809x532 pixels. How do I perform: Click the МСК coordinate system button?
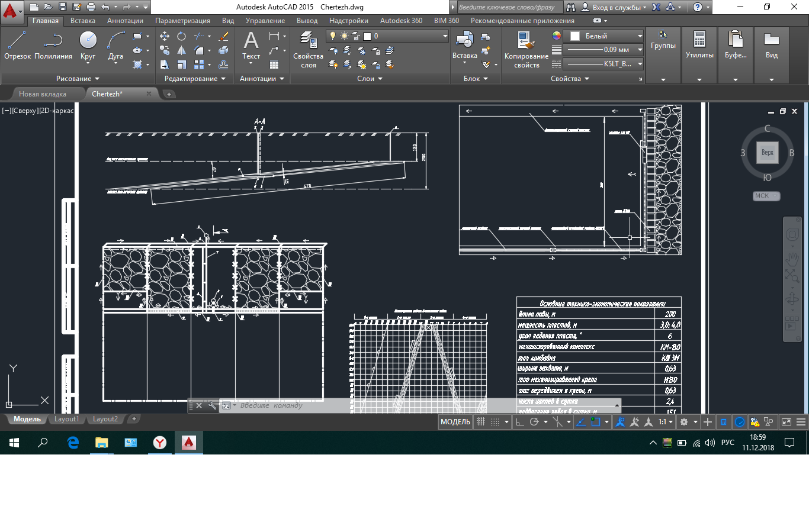(766, 196)
